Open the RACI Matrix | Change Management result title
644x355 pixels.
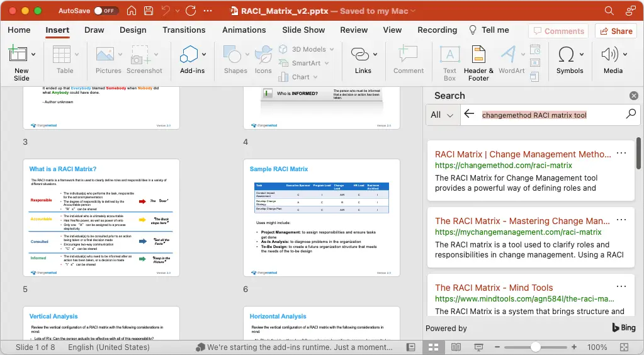pyautogui.click(x=523, y=154)
